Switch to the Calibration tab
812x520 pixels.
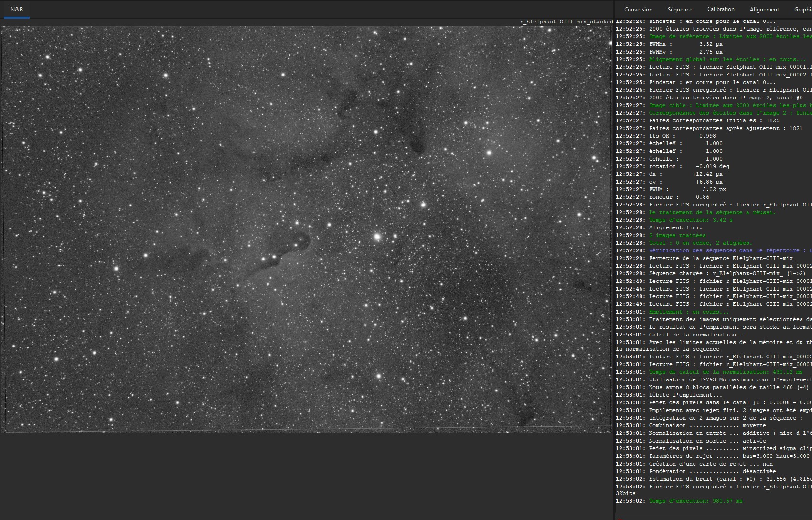[721, 9]
